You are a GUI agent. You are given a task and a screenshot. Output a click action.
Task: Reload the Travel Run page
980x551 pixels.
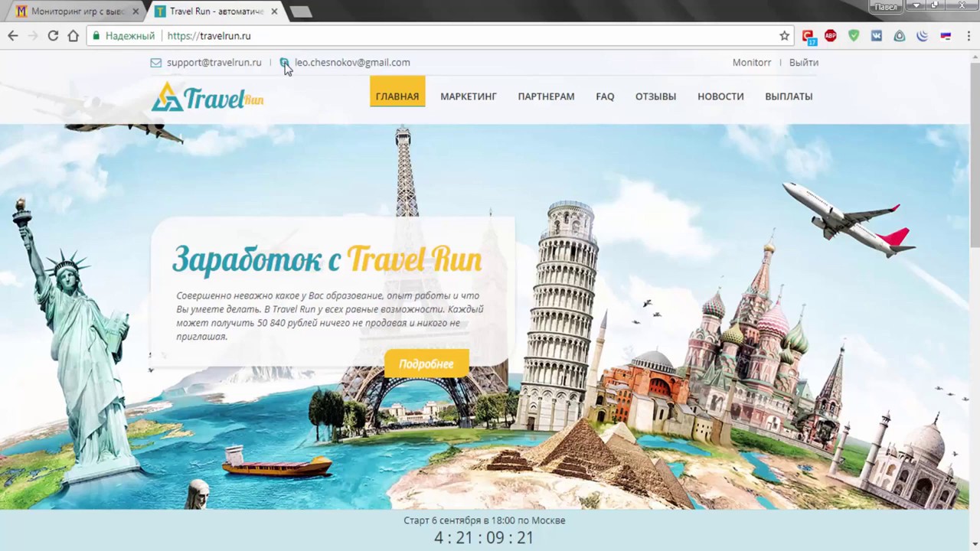[x=53, y=36]
